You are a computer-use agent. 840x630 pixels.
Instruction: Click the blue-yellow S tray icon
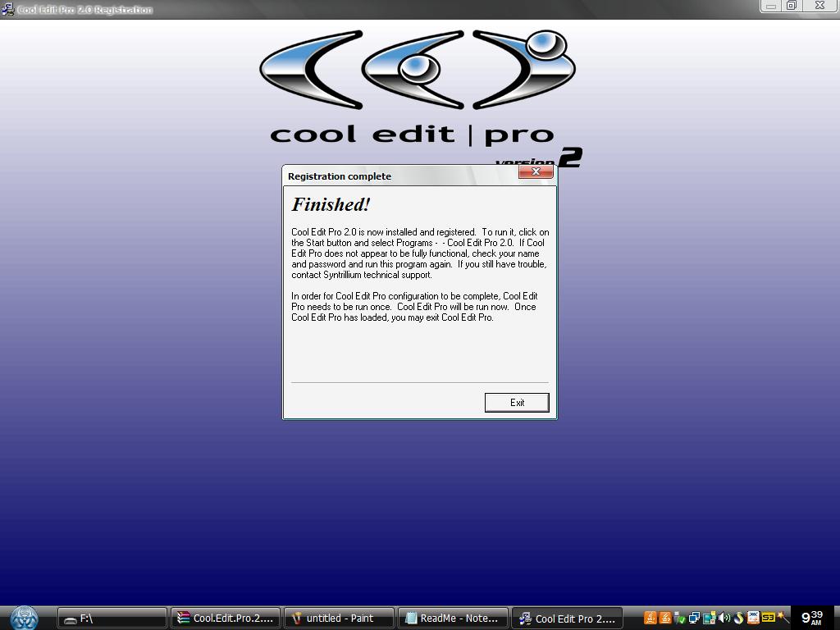pos(739,618)
